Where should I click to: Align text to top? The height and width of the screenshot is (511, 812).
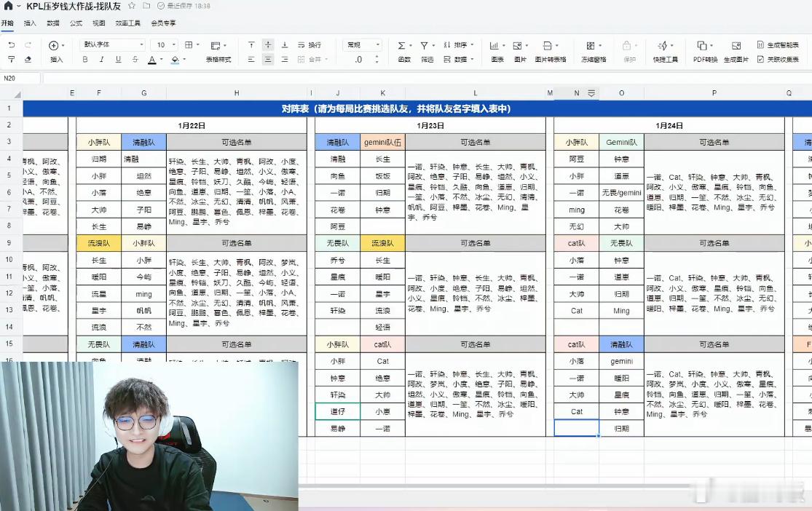pos(251,45)
